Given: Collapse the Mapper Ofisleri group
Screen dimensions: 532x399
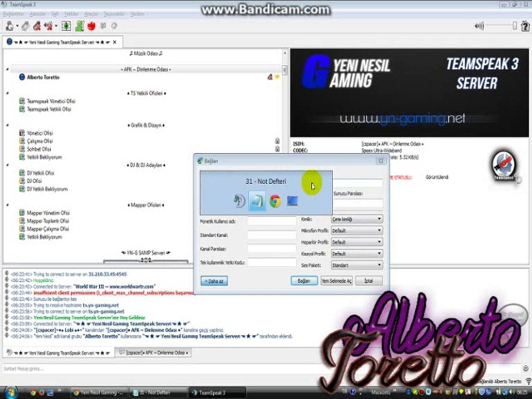Looking at the screenshot, I should (7, 205).
